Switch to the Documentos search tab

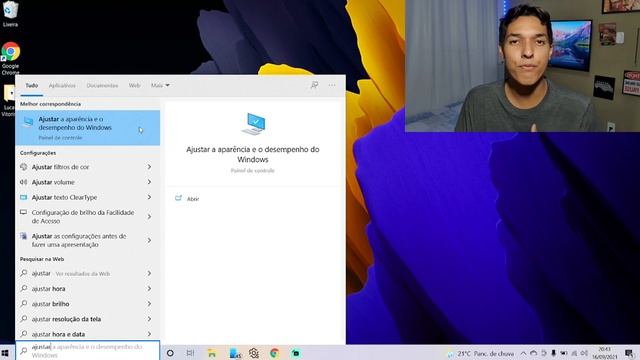(x=102, y=85)
